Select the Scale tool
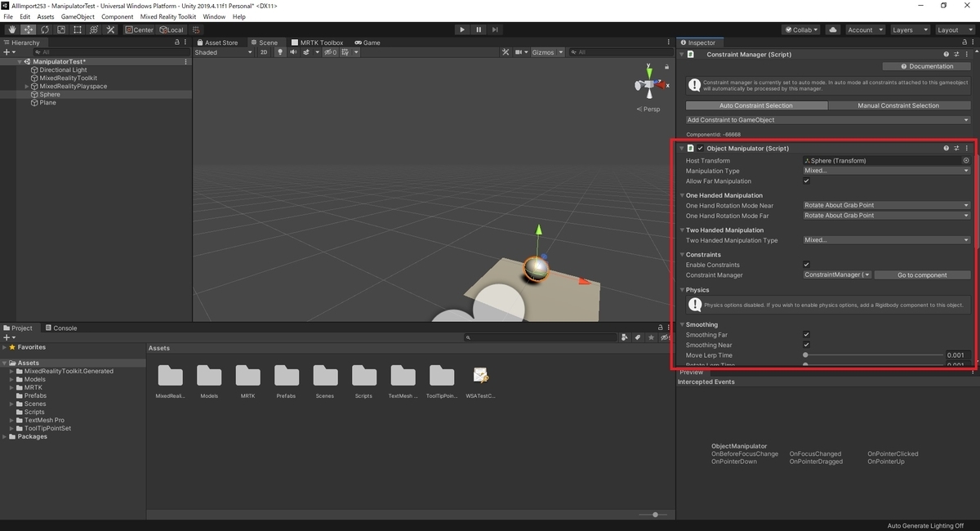Image resolution: width=980 pixels, height=531 pixels. tap(61, 29)
